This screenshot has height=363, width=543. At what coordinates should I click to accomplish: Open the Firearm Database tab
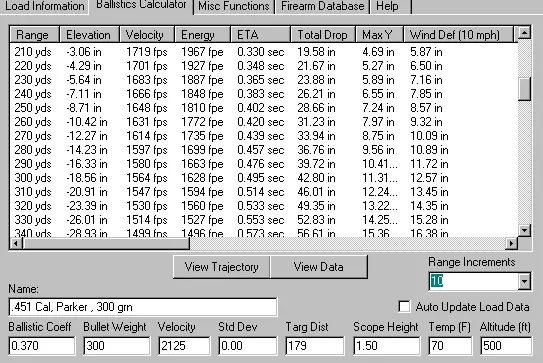[x=322, y=6]
